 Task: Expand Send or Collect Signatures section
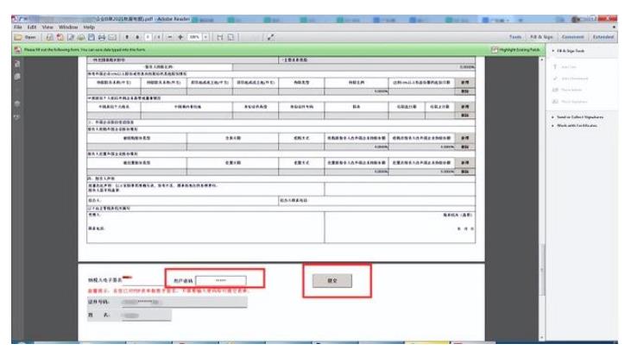tap(581, 117)
